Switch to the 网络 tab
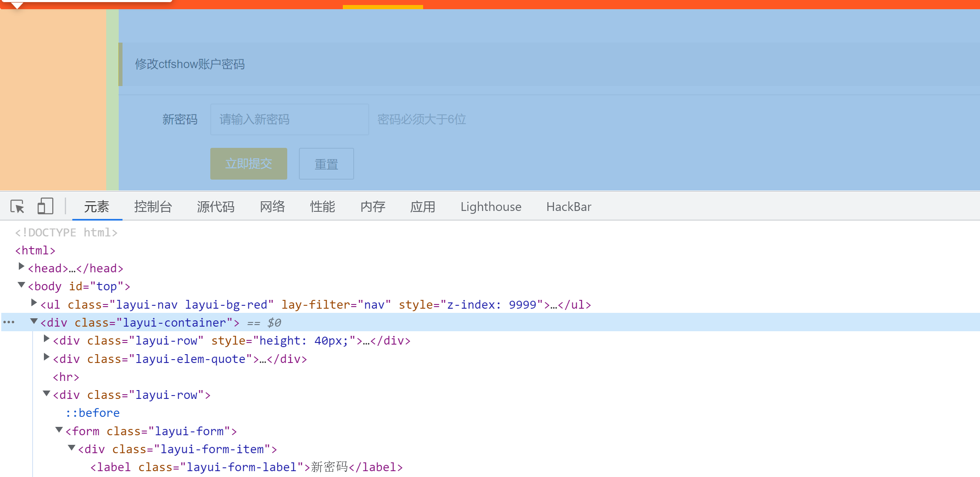 point(272,207)
